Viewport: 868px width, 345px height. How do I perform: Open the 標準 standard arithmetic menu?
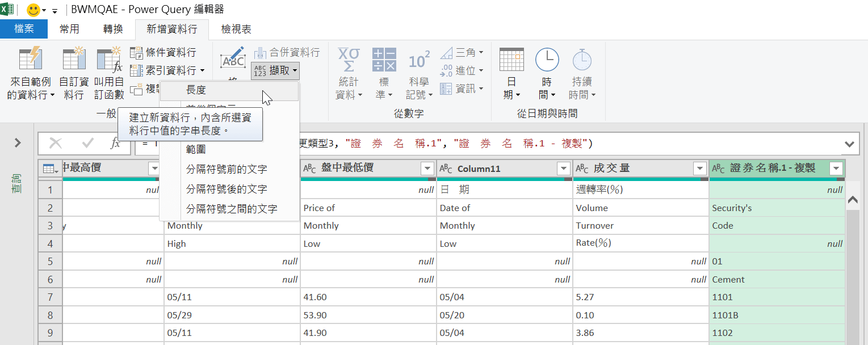[384, 74]
